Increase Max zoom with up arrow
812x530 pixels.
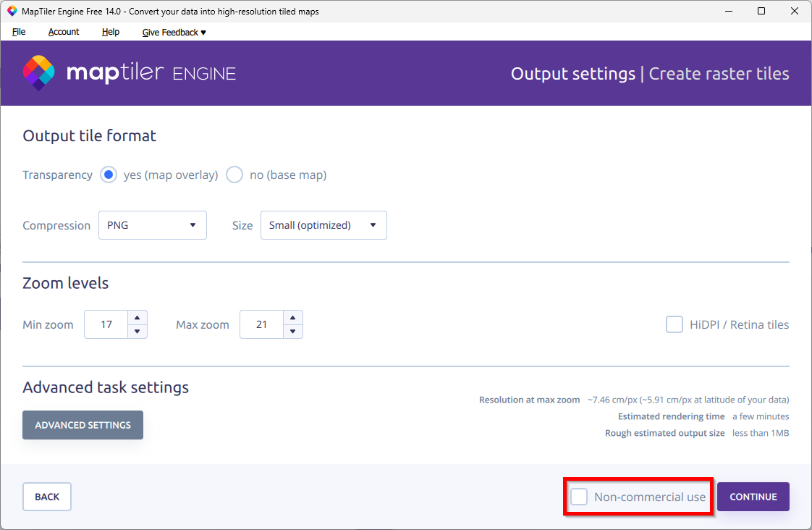point(292,318)
